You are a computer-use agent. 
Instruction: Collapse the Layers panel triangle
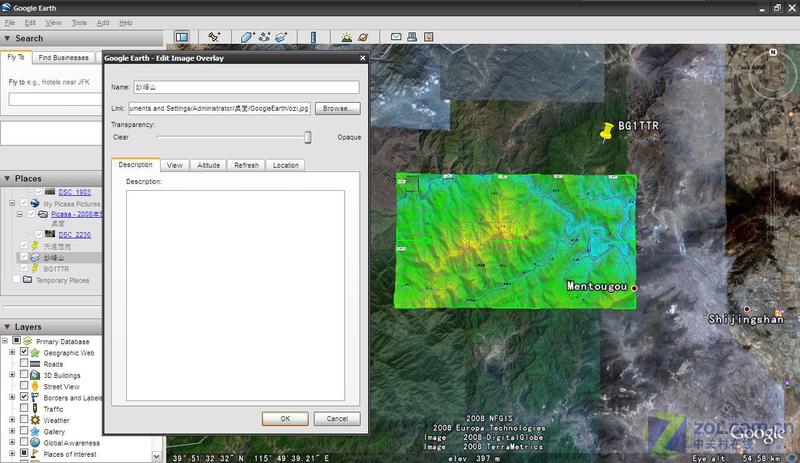pyautogui.click(x=7, y=327)
